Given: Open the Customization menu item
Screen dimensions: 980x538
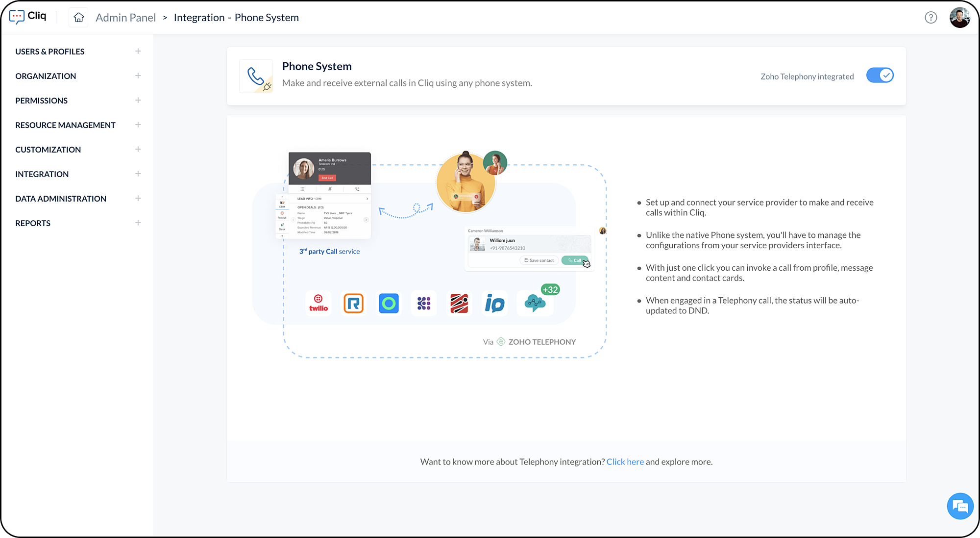Looking at the screenshot, I should click(48, 150).
